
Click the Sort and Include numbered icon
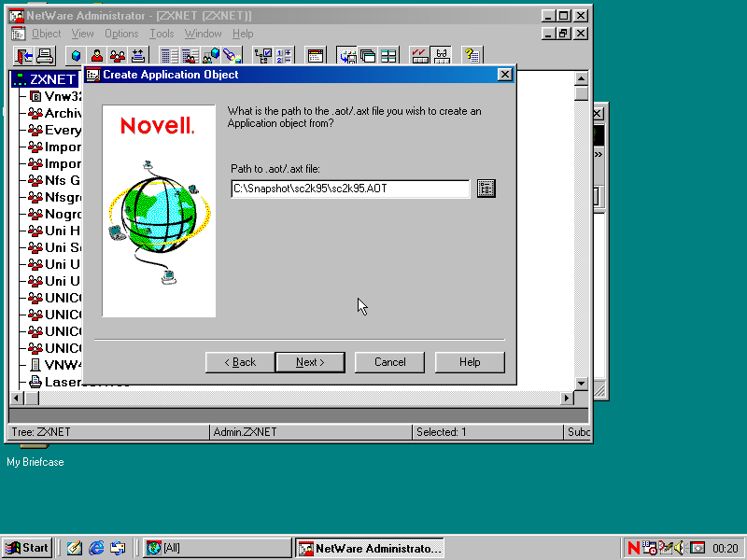point(284,56)
